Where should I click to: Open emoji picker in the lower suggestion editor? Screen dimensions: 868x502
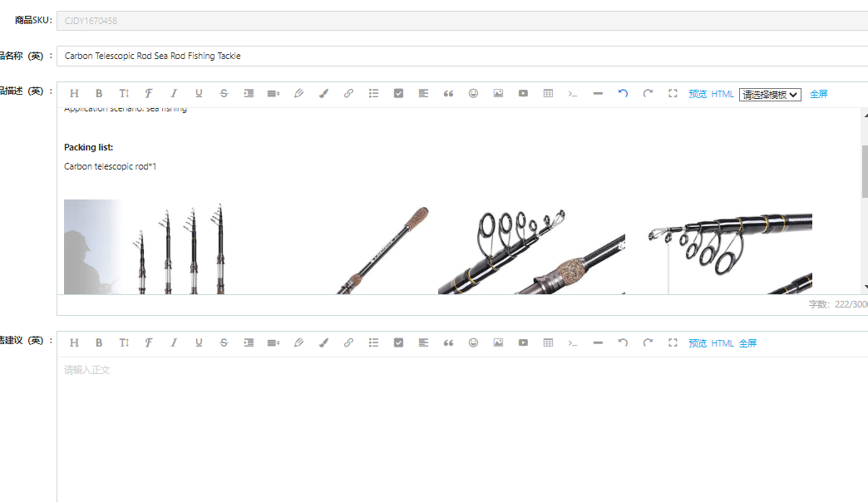pos(473,343)
